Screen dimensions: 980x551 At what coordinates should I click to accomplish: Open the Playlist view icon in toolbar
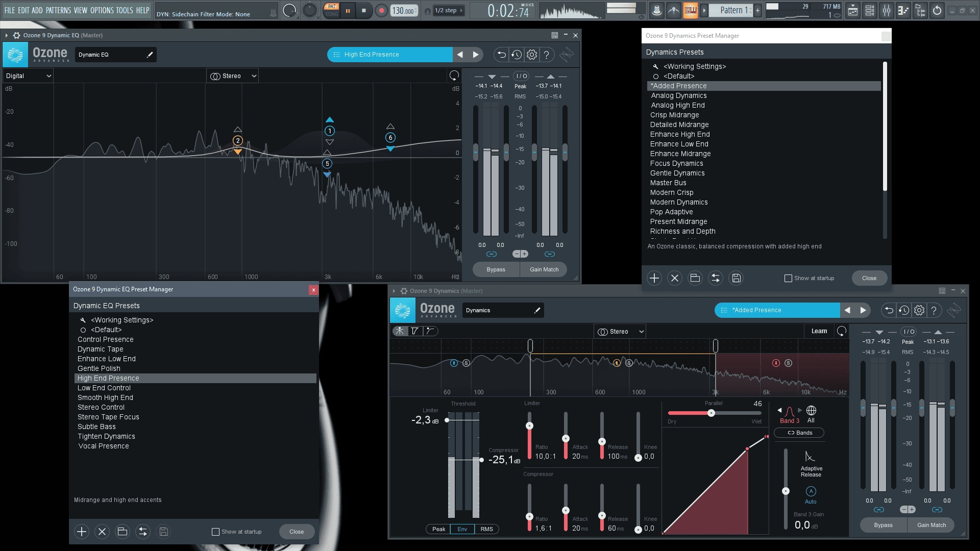[853, 10]
